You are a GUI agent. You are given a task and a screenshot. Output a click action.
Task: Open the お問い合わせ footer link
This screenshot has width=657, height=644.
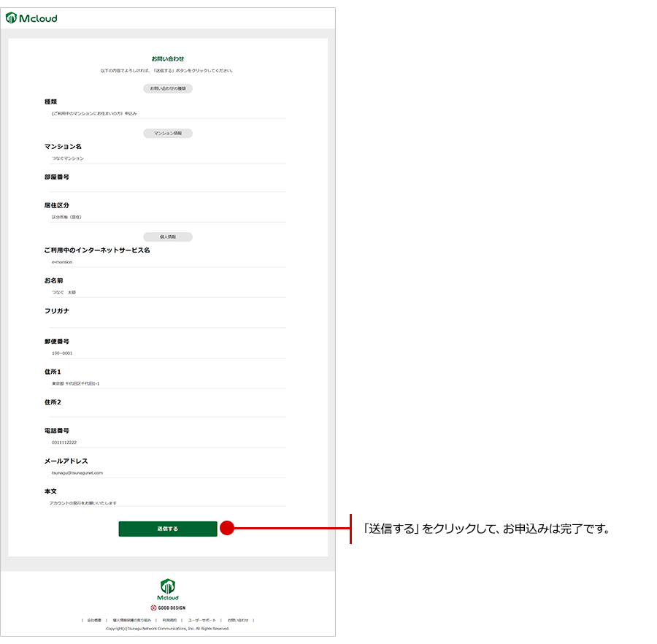pyautogui.click(x=238, y=620)
